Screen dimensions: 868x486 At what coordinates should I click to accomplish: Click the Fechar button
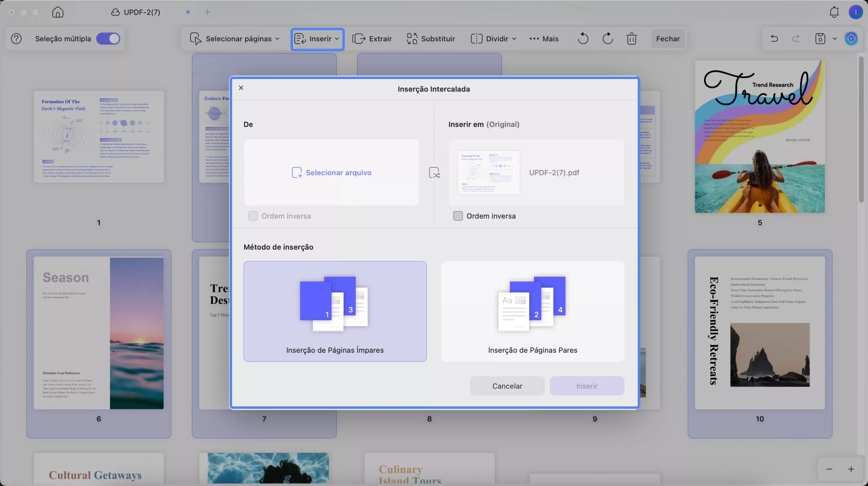click(x=668, y=39)
